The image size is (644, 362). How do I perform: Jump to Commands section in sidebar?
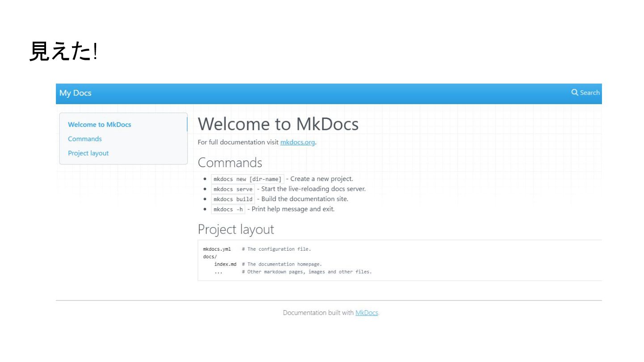click(x=85, y=139)
